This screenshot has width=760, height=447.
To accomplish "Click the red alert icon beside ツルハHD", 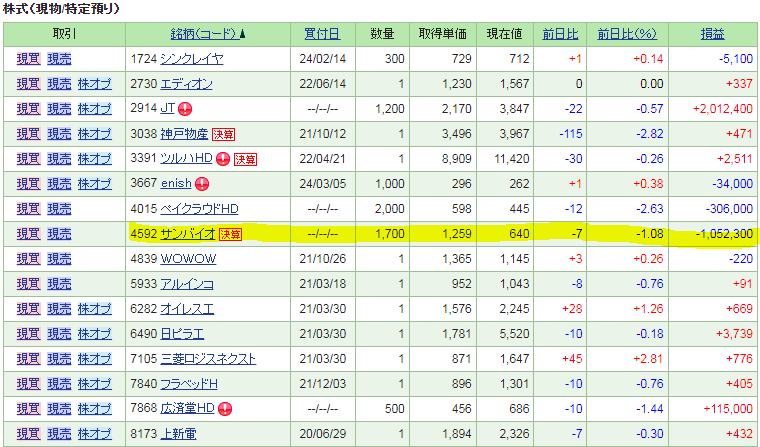I will pyautogui.click(x=222, y=159).
